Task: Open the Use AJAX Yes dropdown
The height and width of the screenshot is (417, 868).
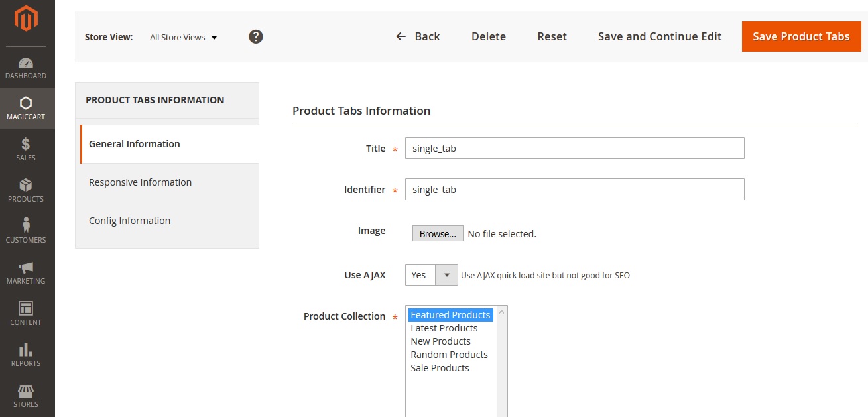Action: 431,275
